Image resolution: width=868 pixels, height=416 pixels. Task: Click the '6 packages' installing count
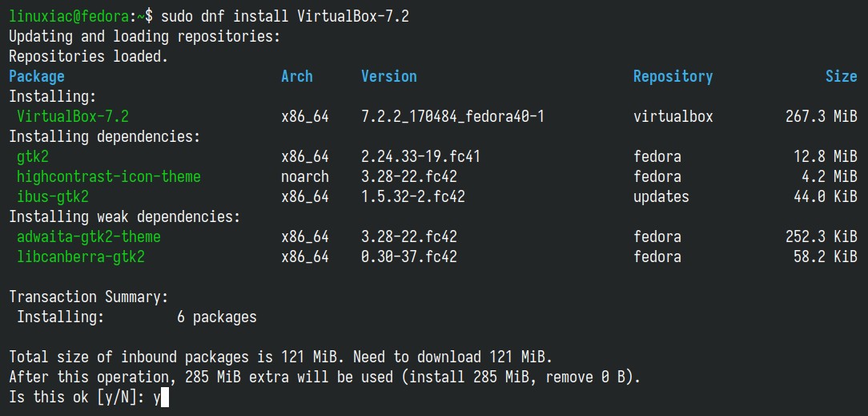[x=217, y=317]
